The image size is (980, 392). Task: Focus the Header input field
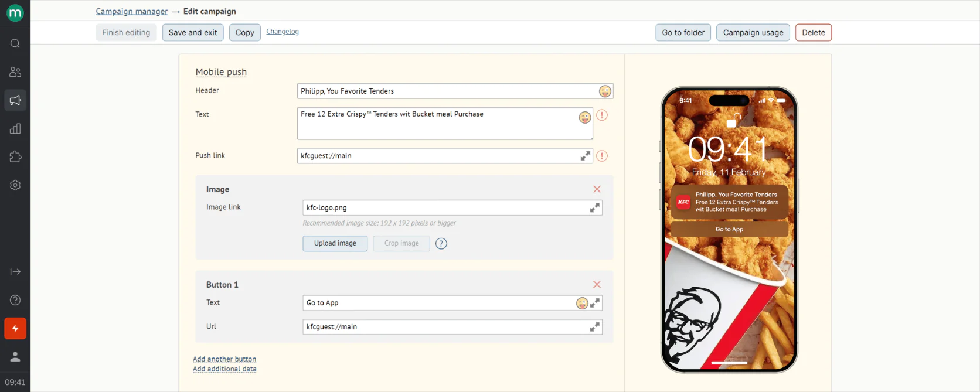click(455, 91)
